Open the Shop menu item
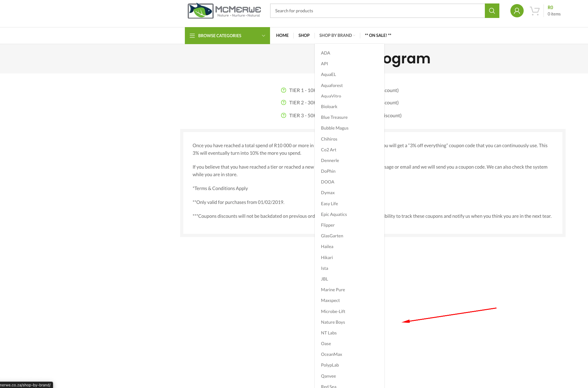 (x=304, y=35)
